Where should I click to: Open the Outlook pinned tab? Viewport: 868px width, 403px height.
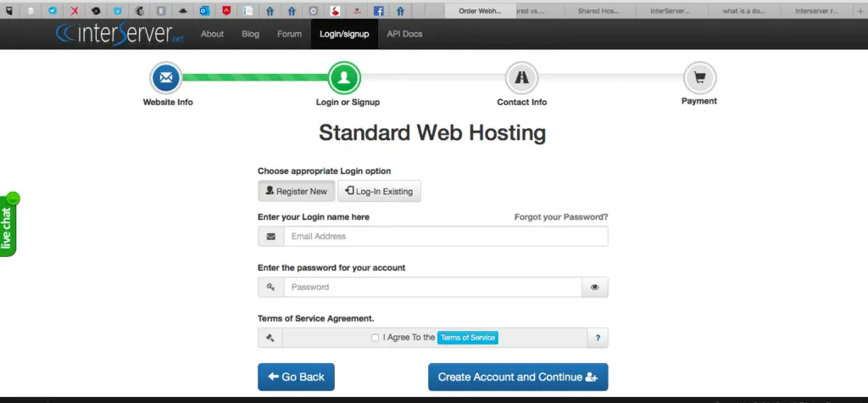[x=204, y=10]
